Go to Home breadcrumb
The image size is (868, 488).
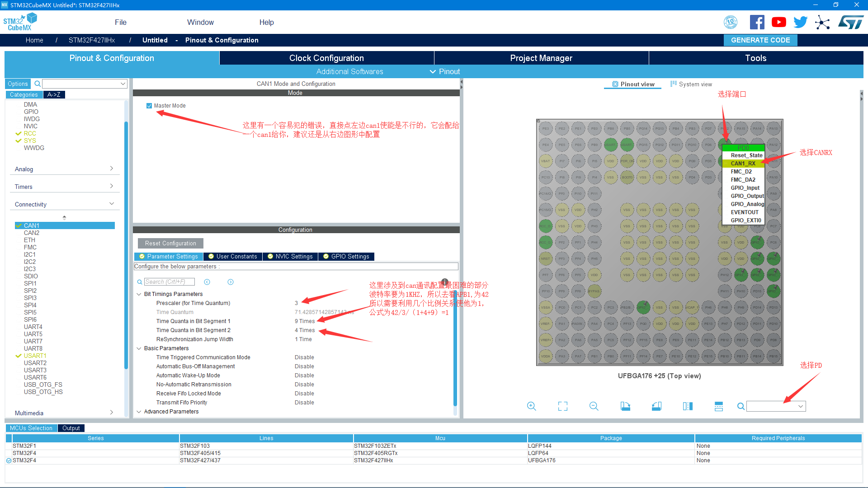34,40
